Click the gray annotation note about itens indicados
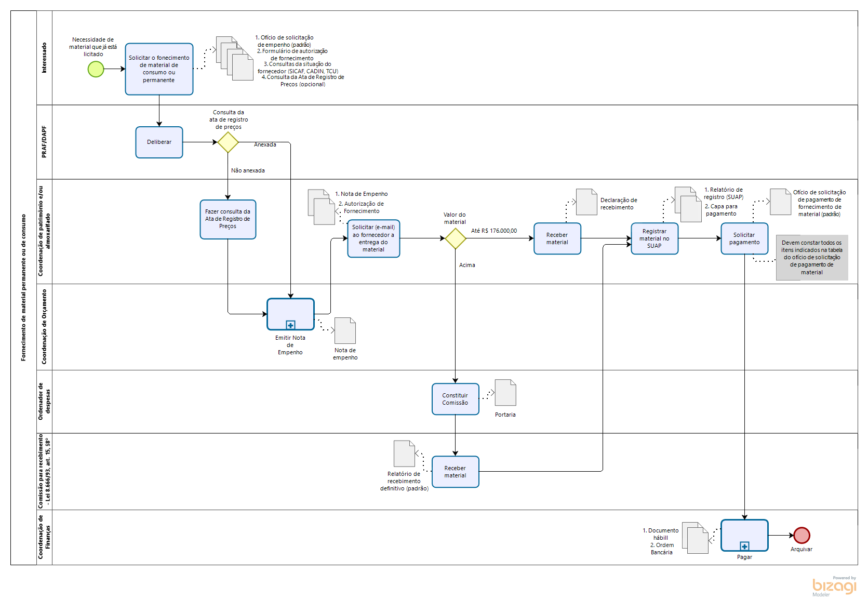 tap(811, 258)
